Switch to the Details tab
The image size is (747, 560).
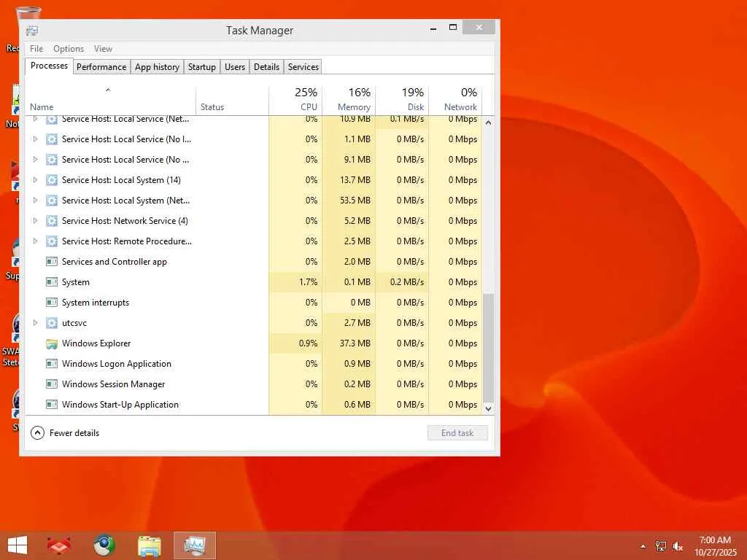point(266,67)
